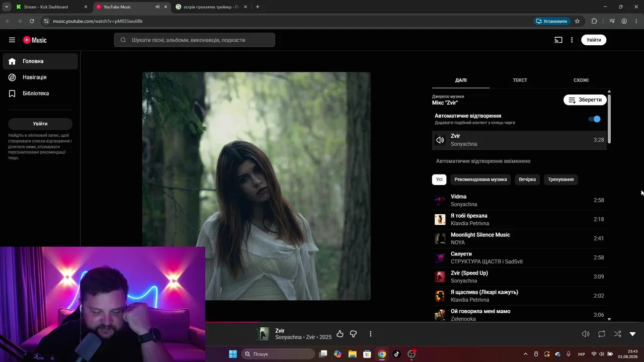Open the browser media control icon

tap(612, 21)
